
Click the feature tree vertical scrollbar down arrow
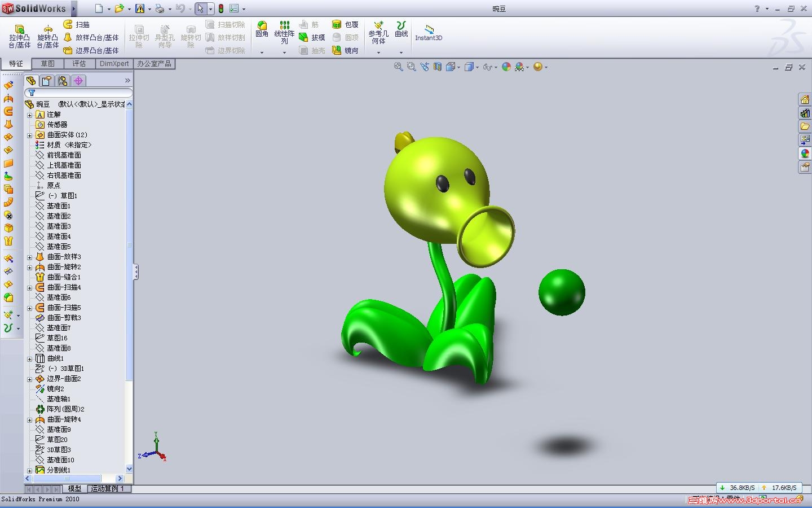pyautogui.click(x=129, y=469)
